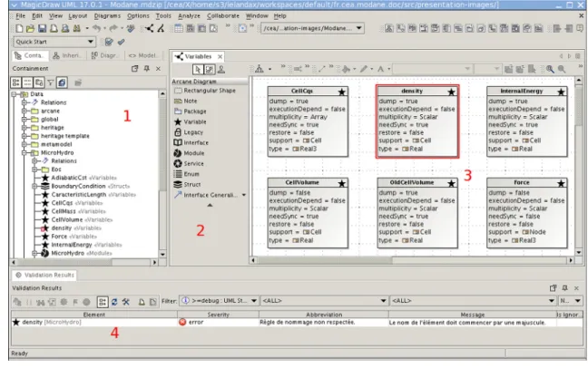Select the density variable in containment tree
The image size is (588, 368).
pos(72,228)
